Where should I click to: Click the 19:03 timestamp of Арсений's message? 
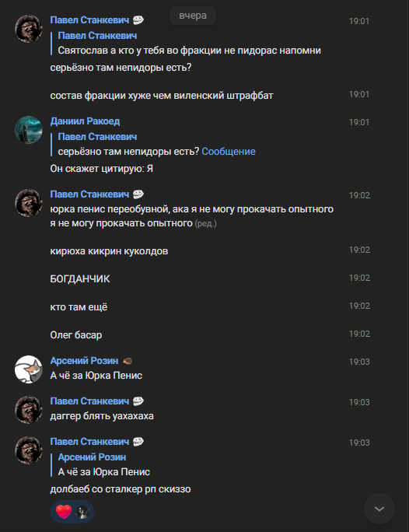point(359,362)
